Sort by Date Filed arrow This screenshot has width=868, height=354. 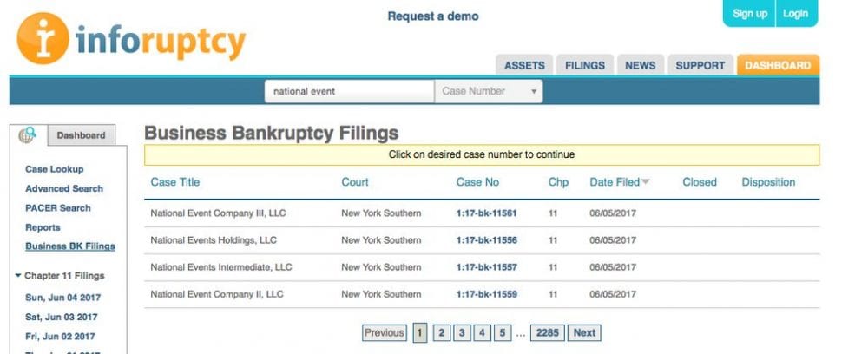pos(646,182)
